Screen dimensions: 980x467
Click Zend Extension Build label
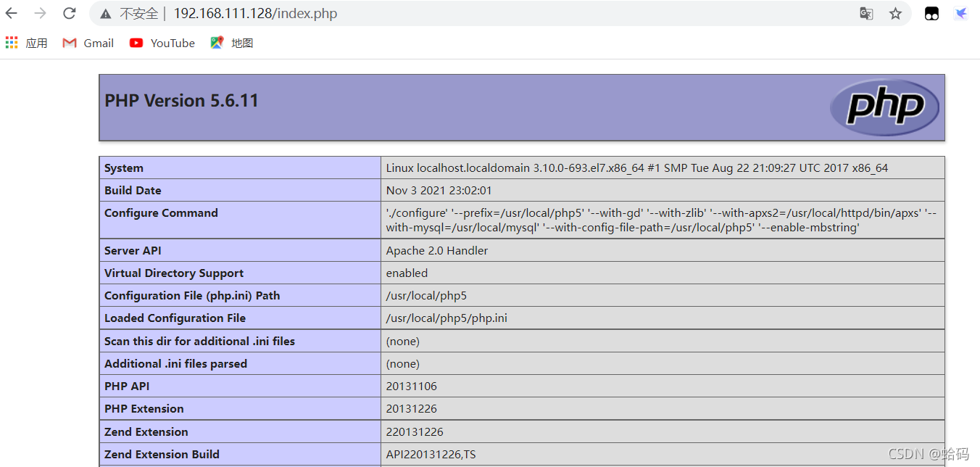pos(162,455)
